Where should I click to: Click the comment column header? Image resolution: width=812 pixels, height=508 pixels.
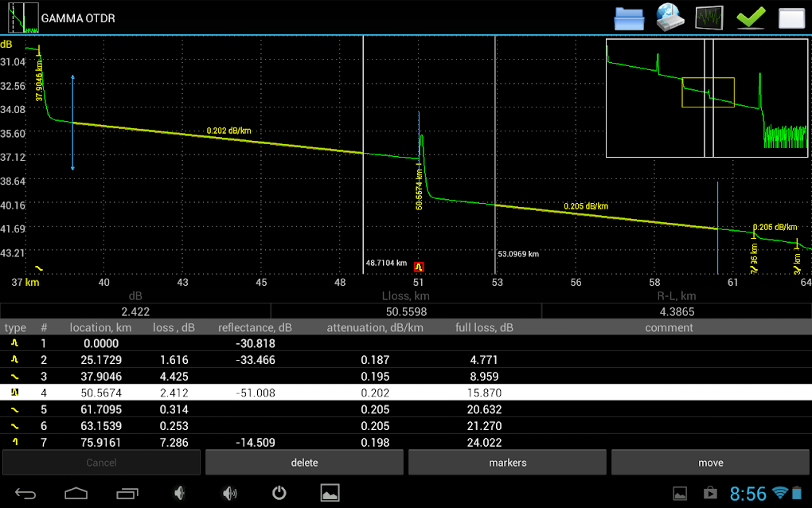point(669,327)
